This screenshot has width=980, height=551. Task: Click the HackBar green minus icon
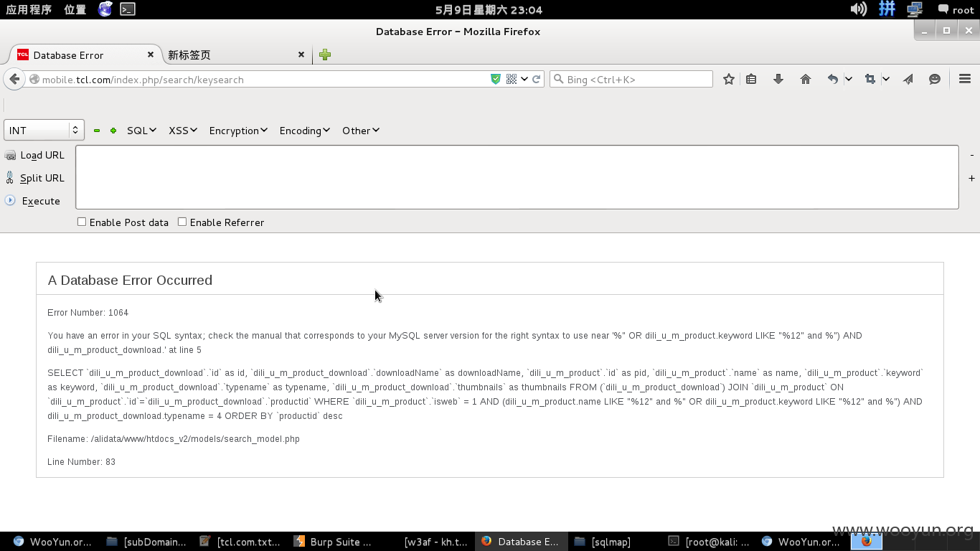[x=97, y=131]
